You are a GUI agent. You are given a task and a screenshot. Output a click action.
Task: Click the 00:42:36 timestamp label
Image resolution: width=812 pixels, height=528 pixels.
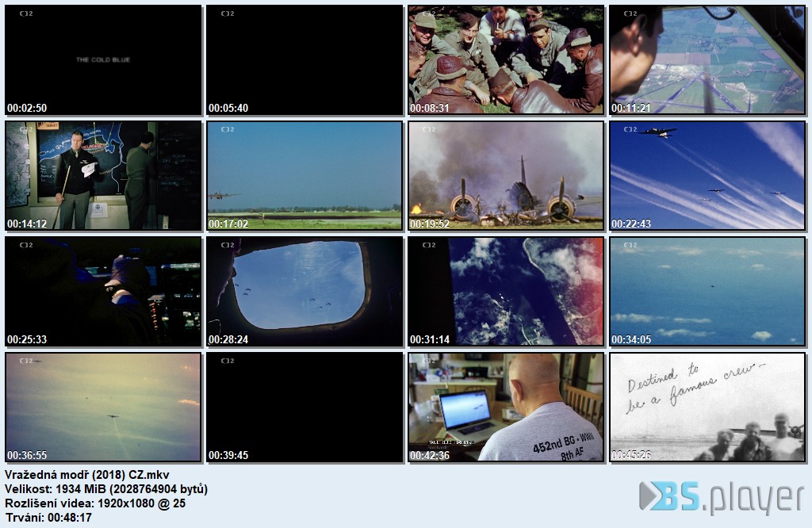[429, 456]
